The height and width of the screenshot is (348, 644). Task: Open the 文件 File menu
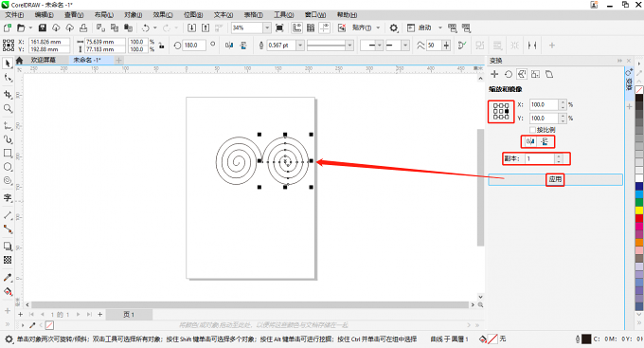click(x=14, y=15)
